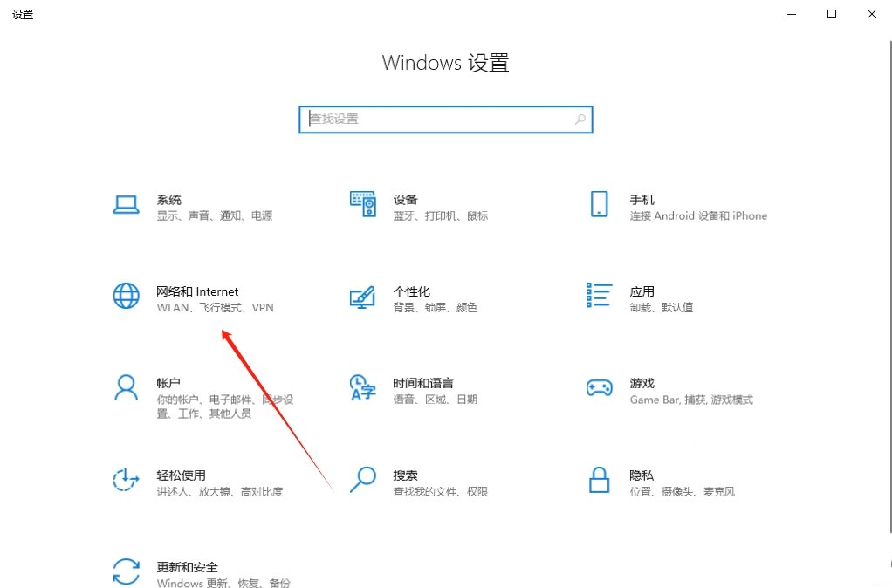Open the 隐私 settings title

tap(642, 475)
